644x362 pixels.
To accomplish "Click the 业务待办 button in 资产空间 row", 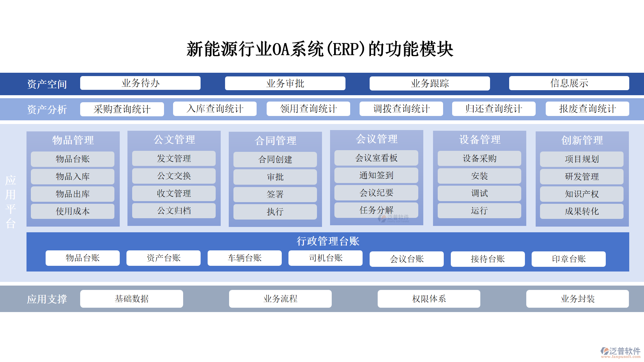I will (x=140, y=83).
